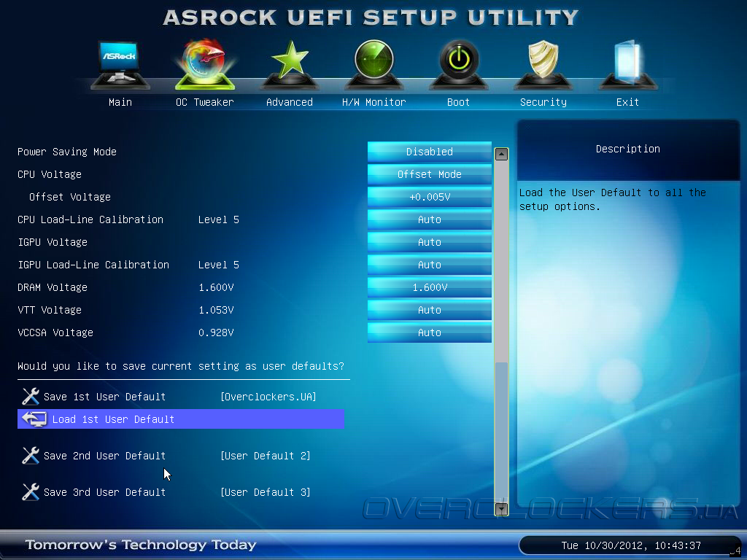Viewport: 747px width, 560px height.
Task: Click the 0.928V VCCSA reading
Action: tap(216, 332)
